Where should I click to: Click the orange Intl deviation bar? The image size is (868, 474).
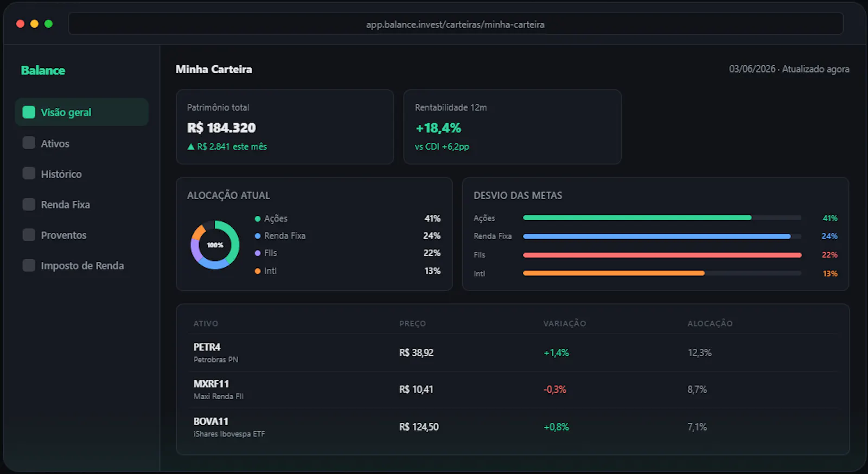[x=614, y=273]
